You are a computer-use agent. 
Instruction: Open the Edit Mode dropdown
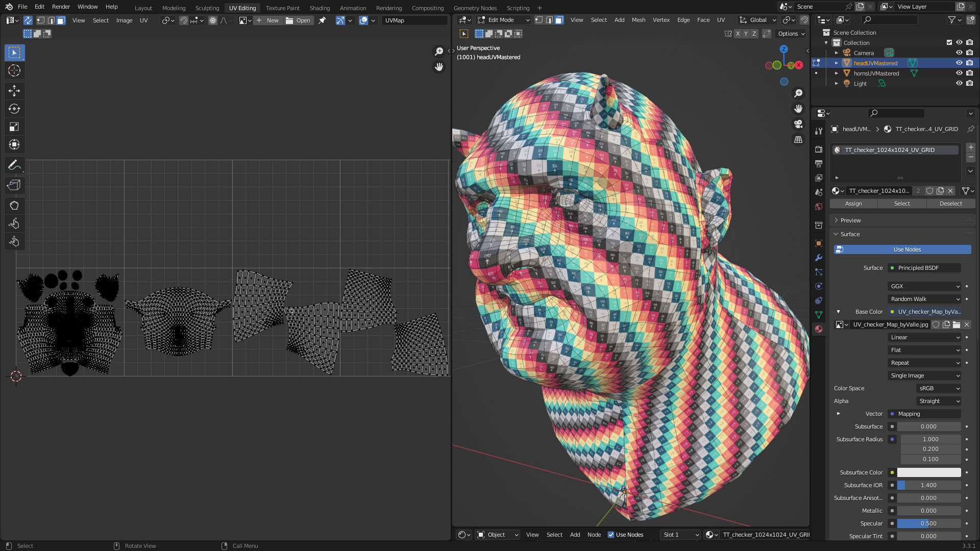tap(504, 20)
